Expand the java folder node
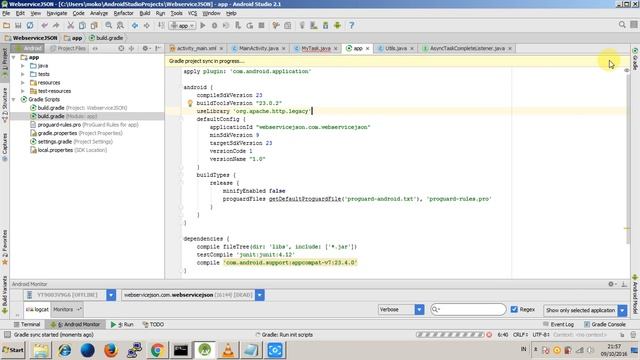 click(23, 66)
